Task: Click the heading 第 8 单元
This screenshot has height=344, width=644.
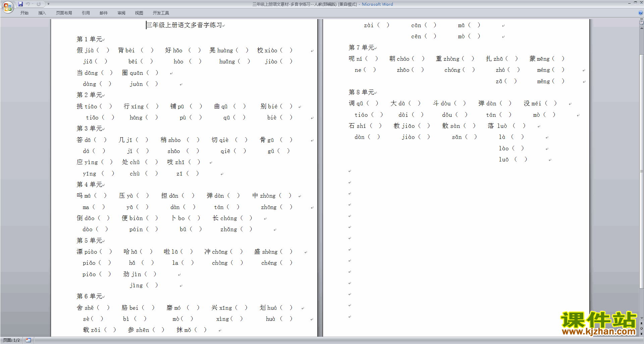Action: [361, 92]
